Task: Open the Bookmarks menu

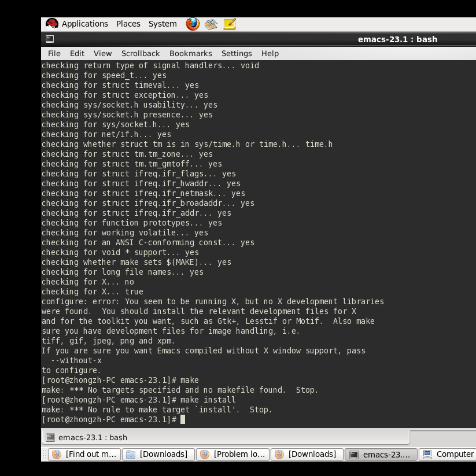Action: click(x=191, y=53)
